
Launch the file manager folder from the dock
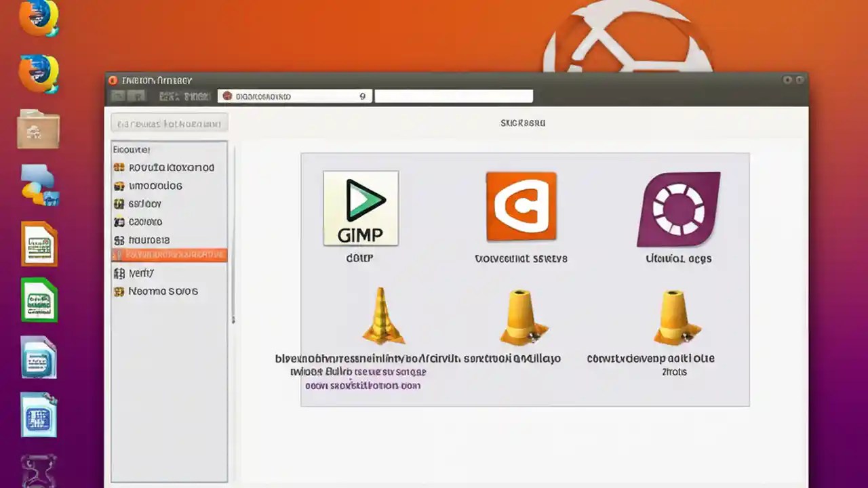click(37, 129)
